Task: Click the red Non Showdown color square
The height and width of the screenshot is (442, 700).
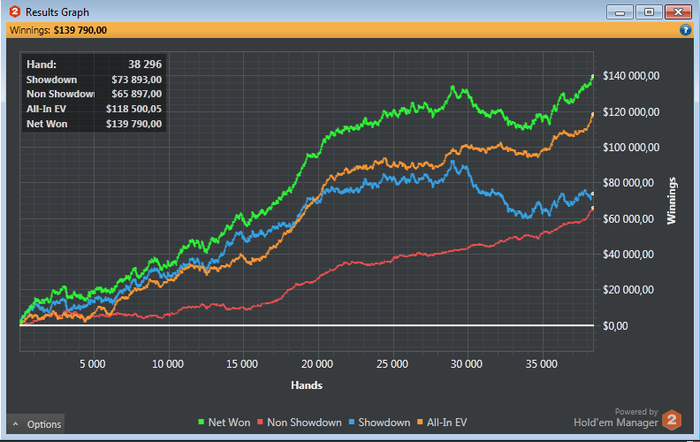Action: tap(260, 422)
